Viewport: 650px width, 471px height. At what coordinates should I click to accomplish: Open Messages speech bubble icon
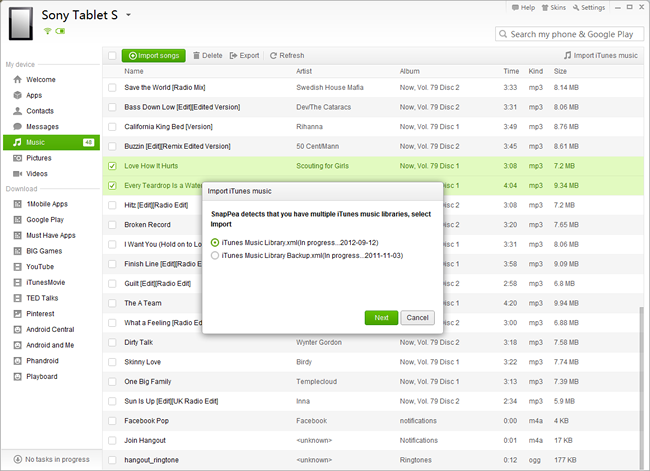pos(17,126)
